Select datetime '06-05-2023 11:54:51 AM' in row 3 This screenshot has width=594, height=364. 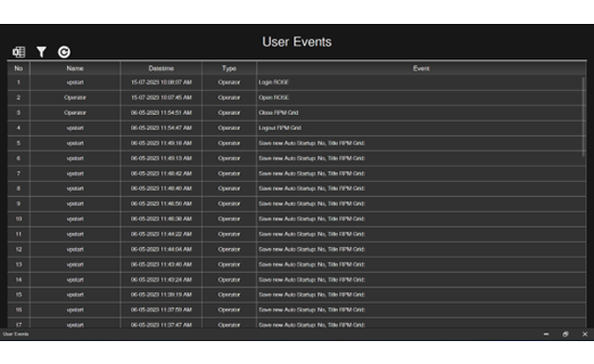(x=161, y=112)
